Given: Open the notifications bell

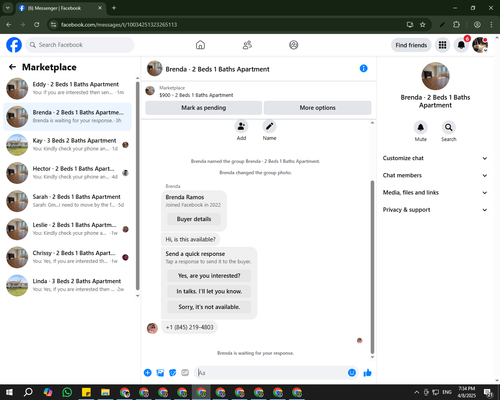Looking at the screenshot, I should tap(461, 45).
